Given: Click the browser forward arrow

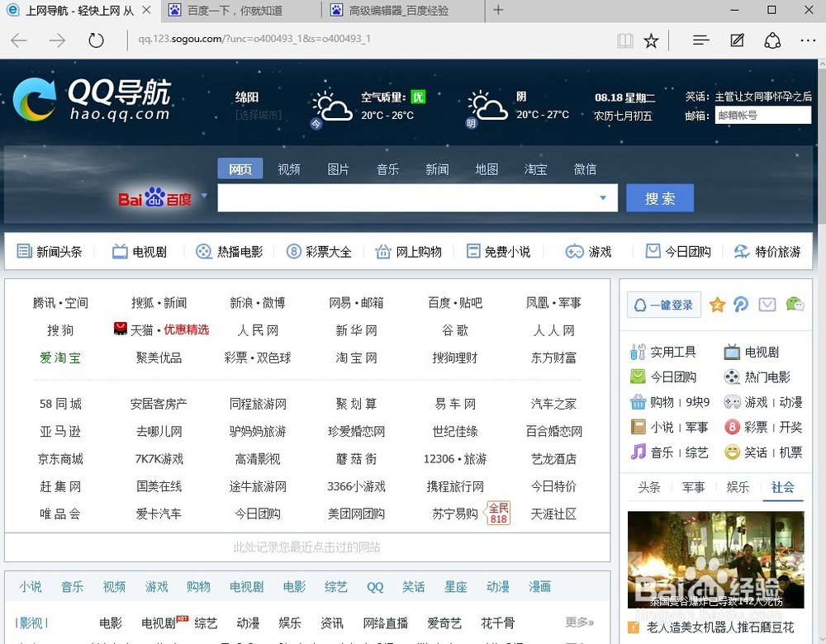Looking at the screenshot, I should 58,40.
